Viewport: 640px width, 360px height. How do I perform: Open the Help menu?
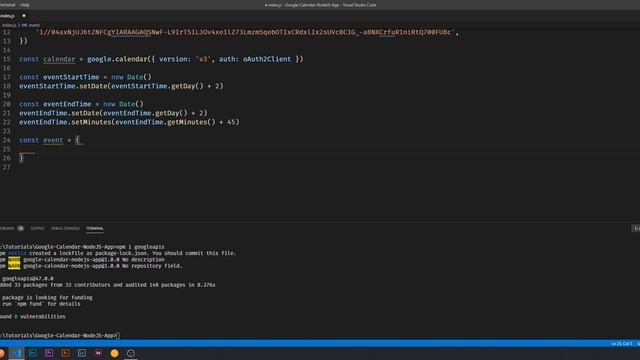[x=24, y=5]
